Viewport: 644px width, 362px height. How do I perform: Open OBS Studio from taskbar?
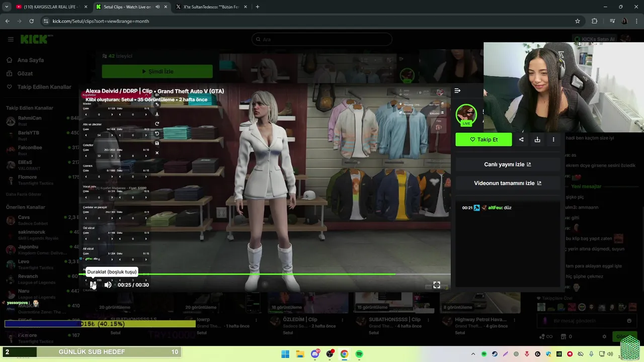[330, 354]
